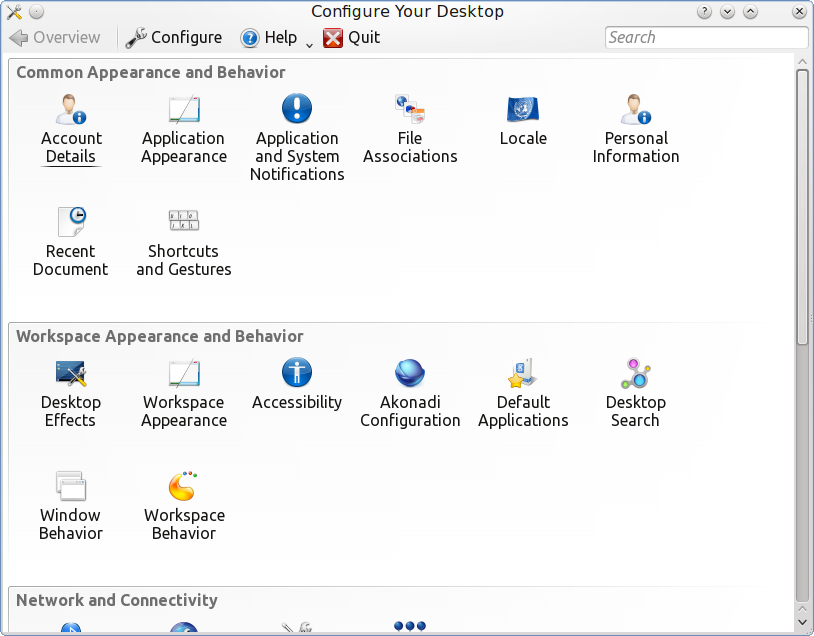Open the Locale settings icon

click(523, 110)
